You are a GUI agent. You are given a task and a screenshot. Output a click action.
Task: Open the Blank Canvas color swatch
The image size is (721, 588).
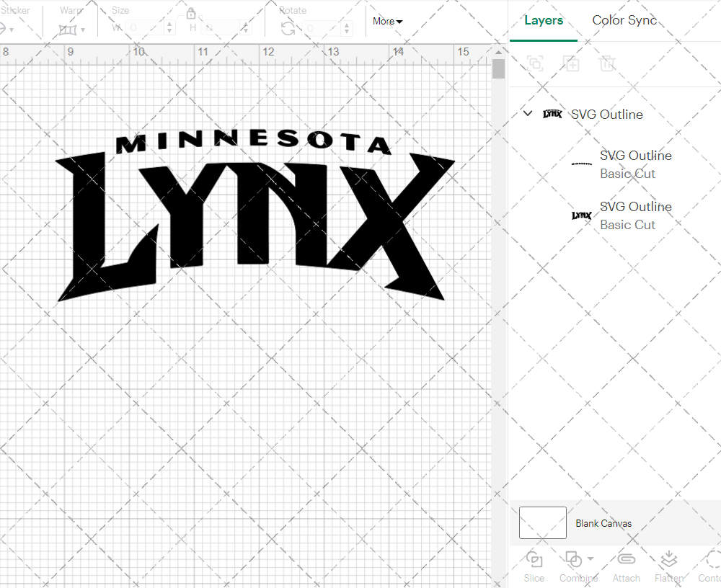tap(542, 523)
